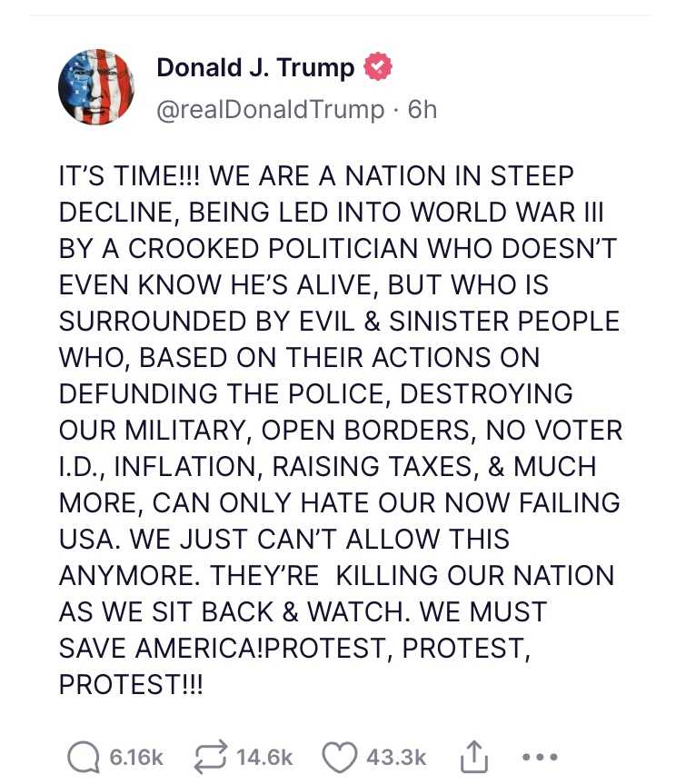This screenshot has width=676, height=784.
Task: Click the repost arrows icon
Action: tap(211, 757)
